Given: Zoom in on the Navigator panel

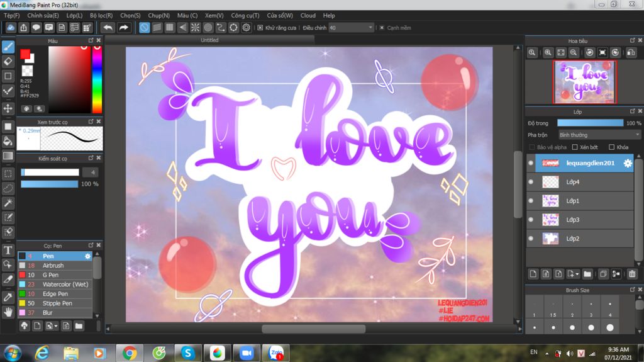Looking at the screenshot, I should (548, 53).
